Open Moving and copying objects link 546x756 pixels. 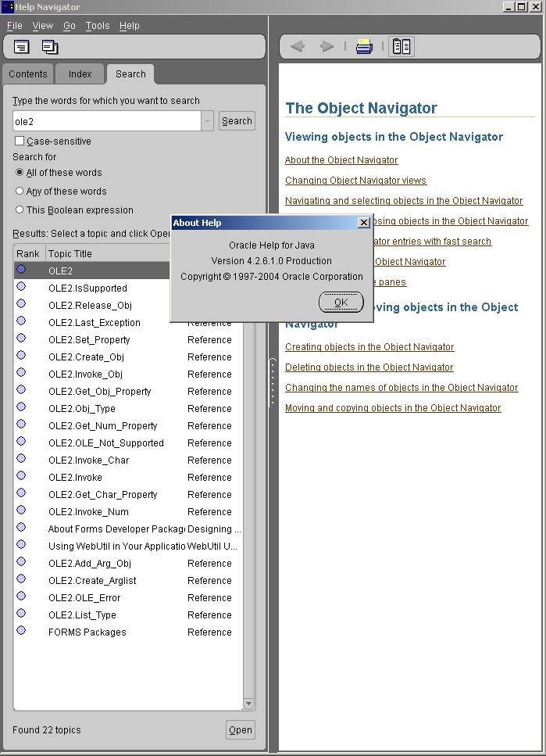[393, 407]
